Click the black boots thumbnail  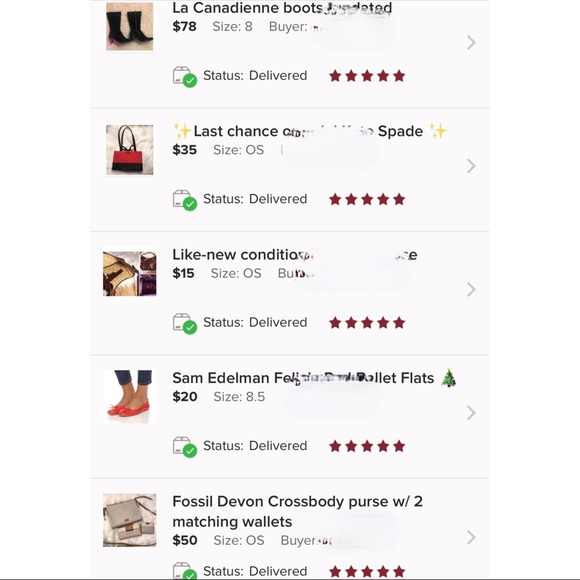tap(129, 27)
